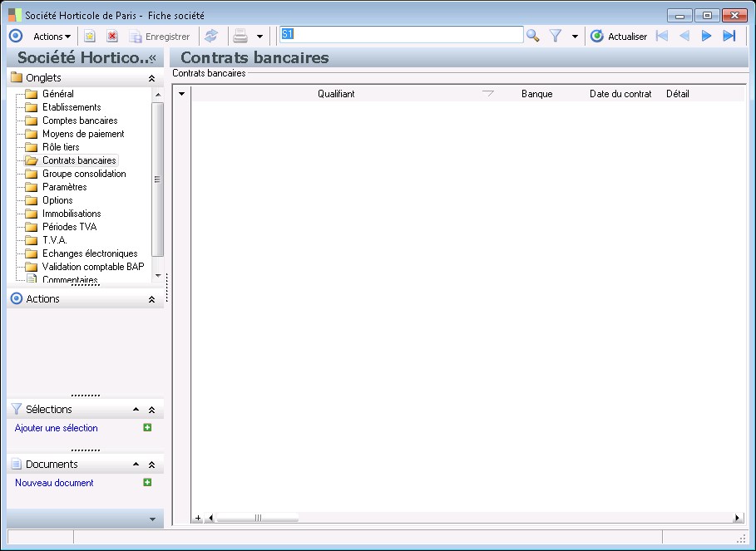Open the printer options dropdown arrow

[259, 37]
